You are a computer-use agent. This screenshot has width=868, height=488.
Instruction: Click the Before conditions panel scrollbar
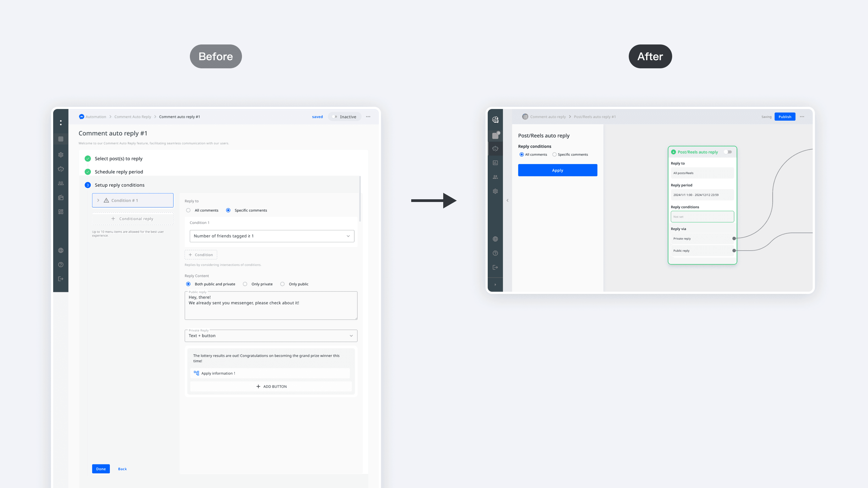click(x=360, y=199)
